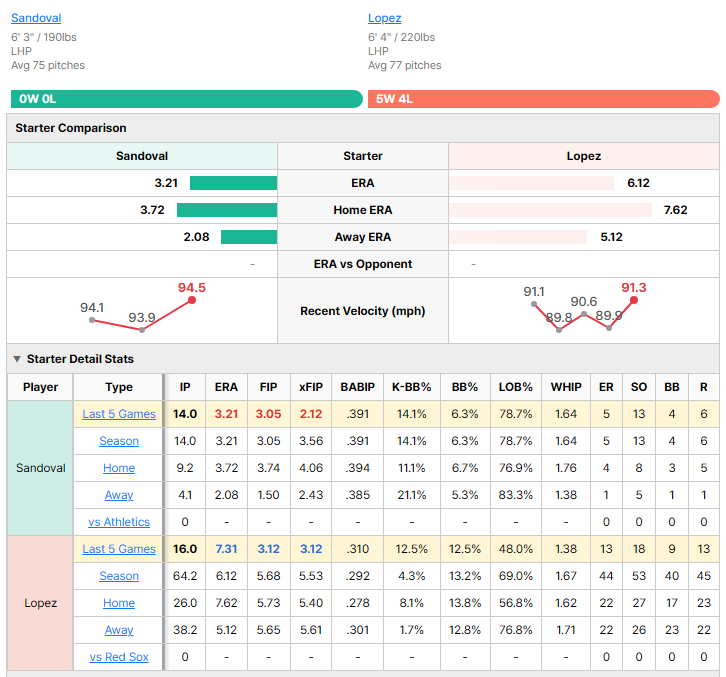The image size is (726, 677).
Task: Click Lopez's 6.12 ERA comparison bar
Action: [532, 183]
